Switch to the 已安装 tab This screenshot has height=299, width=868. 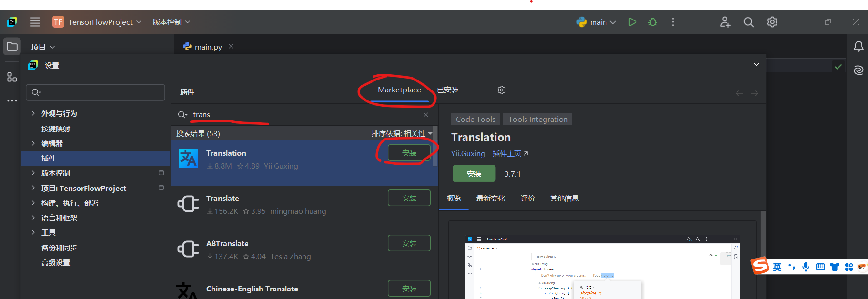pos(447,90)
